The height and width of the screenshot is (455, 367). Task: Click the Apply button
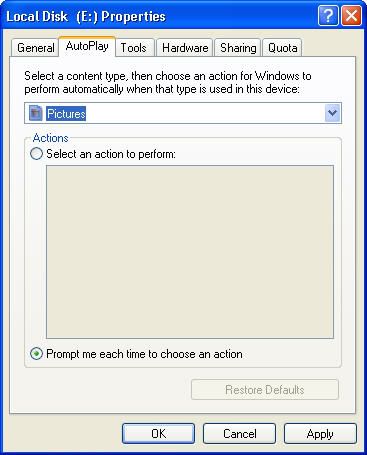click(320, 433)
